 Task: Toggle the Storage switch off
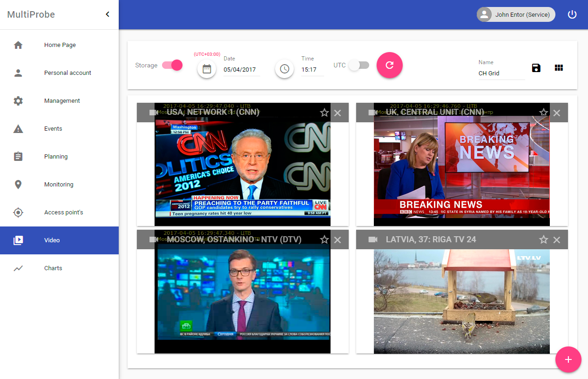(x=172, y=65)
